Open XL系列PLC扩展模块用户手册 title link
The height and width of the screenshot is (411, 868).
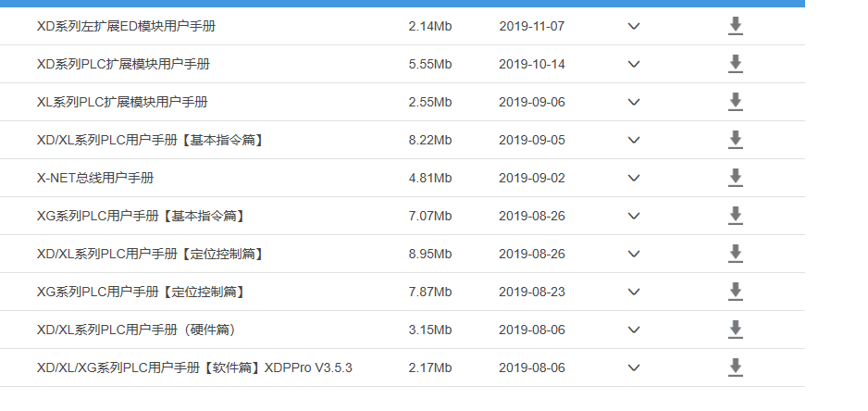click(128, 102)
